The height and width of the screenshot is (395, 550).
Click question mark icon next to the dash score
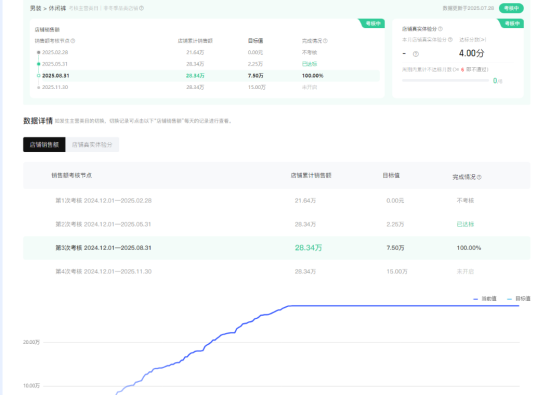click(416, 54)
